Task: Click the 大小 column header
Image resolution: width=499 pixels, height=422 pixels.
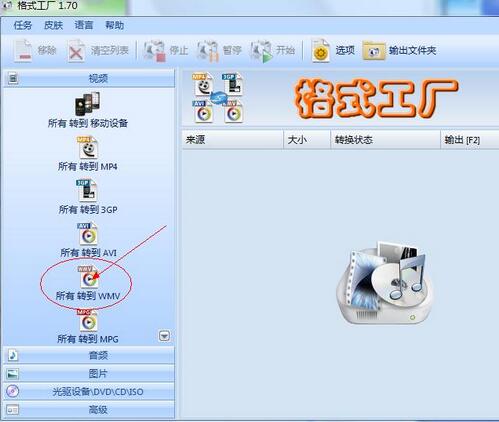Action: click(x=307, y=140)
